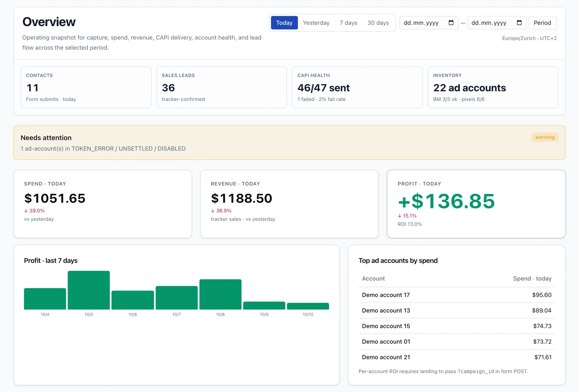
Task: Select the Demo account 13 row
Action: point(457,311)
